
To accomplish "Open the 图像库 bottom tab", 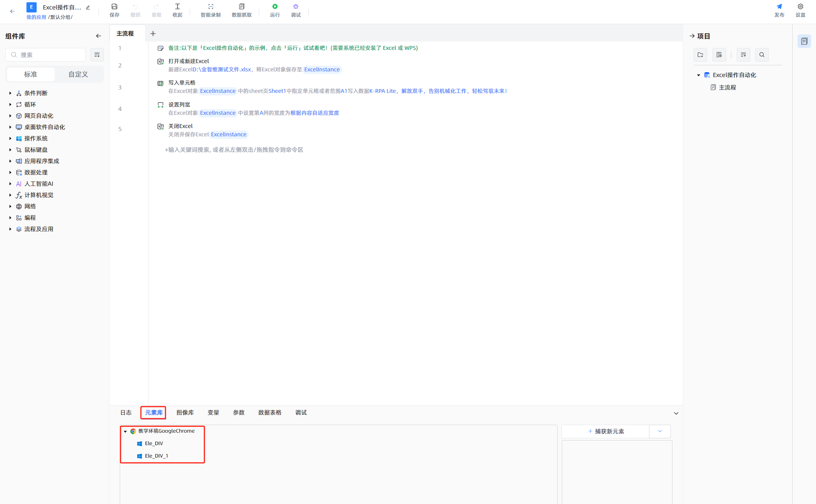I will pos(185,413).
